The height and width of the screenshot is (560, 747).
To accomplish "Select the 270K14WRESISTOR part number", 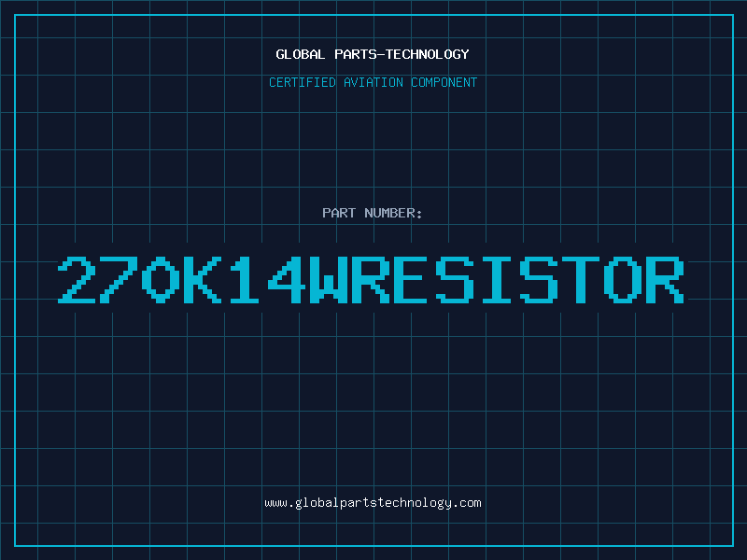I will 371,280.
